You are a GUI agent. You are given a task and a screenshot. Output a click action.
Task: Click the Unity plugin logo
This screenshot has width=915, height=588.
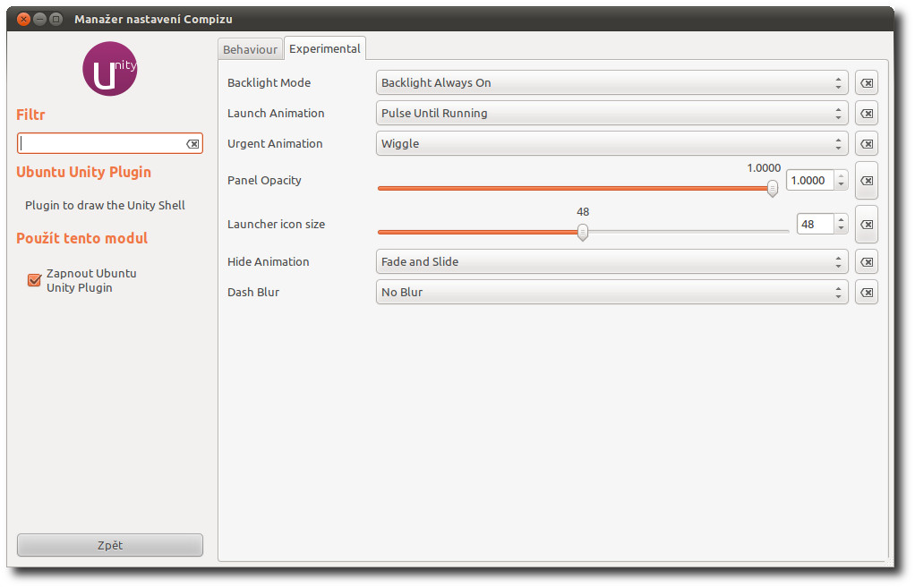(110, 69)
